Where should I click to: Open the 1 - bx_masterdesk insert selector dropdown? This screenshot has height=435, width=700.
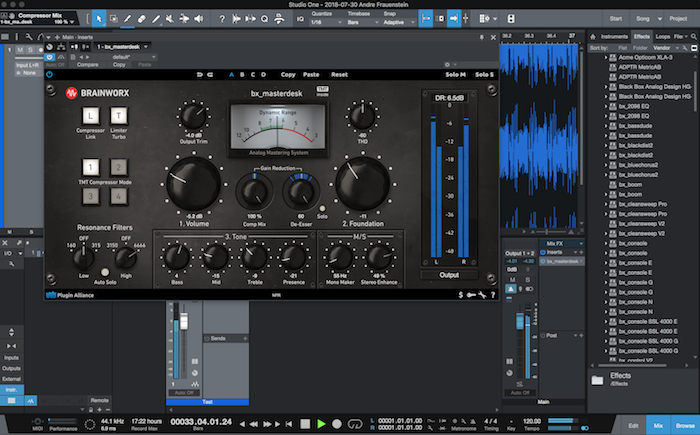tap(122, 46)
